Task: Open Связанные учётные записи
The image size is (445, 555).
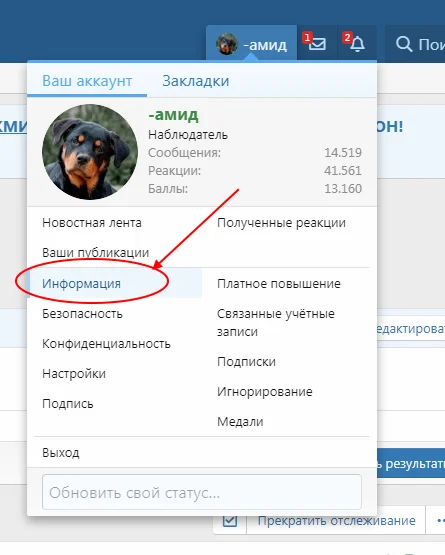Action: coord(276,322)
